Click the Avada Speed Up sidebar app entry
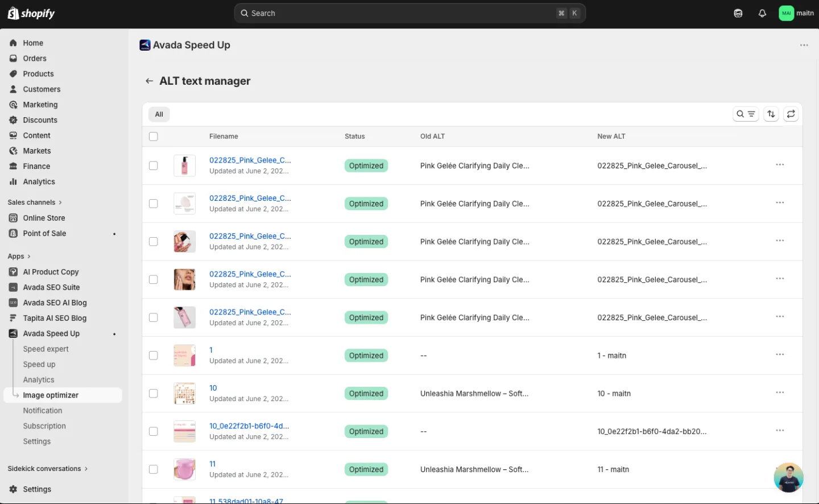Image resolution: width=819 pixels, height=504 pixels. pos(51,334)
